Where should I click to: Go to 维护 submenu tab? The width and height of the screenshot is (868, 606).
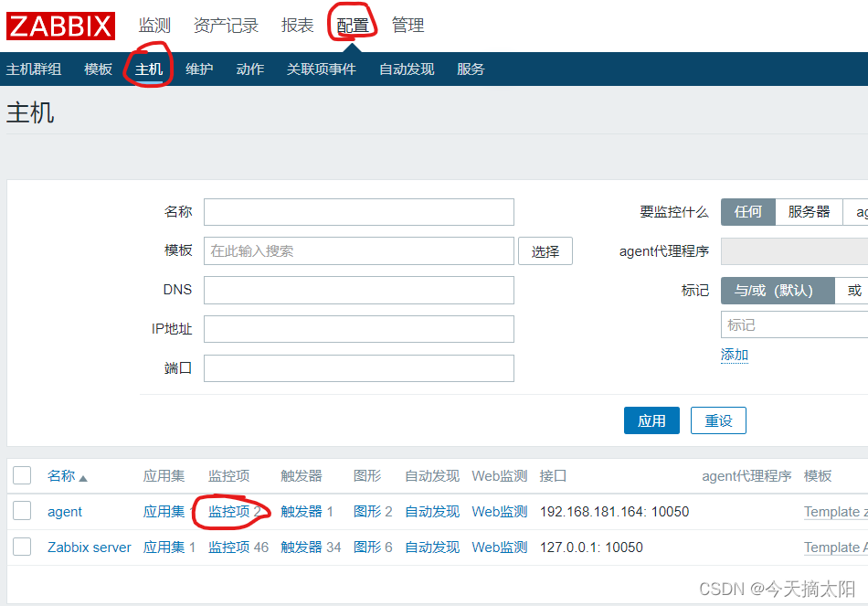199,69
